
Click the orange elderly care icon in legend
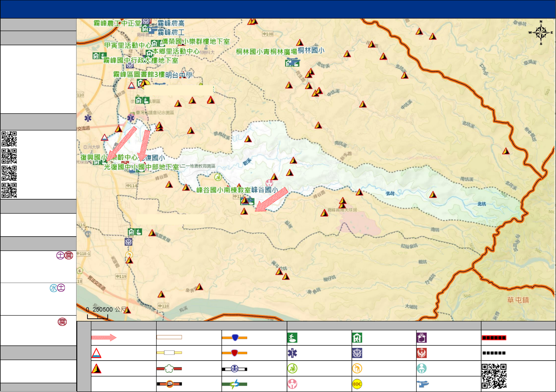coord(357,369)
